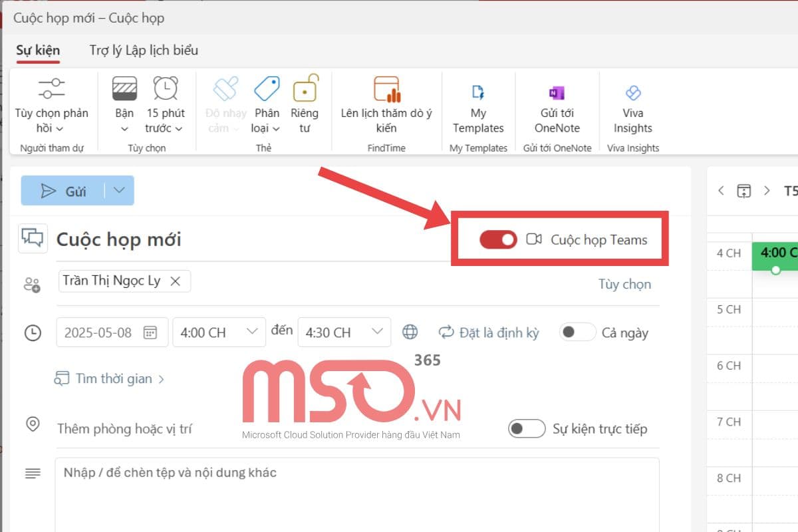798x532 pixels.
Task: Click the 5 CH time slot label
Action: [x=729, y=309]
